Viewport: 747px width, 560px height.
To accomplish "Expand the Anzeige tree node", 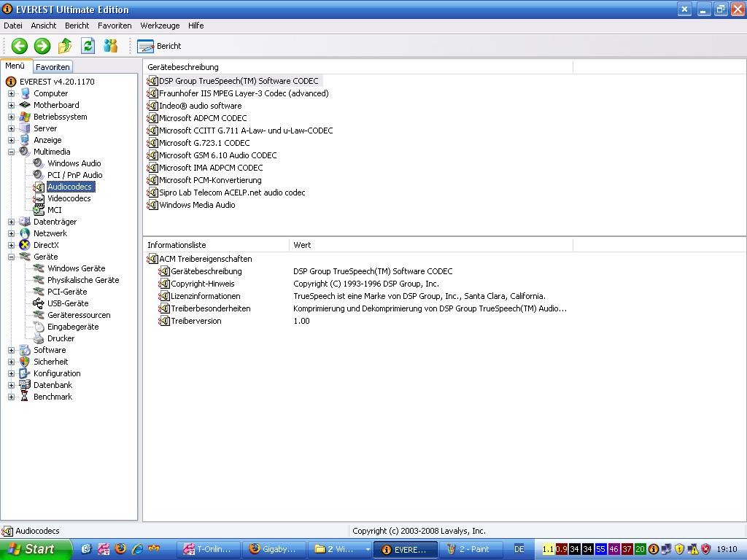I will [x=11, y=140].
